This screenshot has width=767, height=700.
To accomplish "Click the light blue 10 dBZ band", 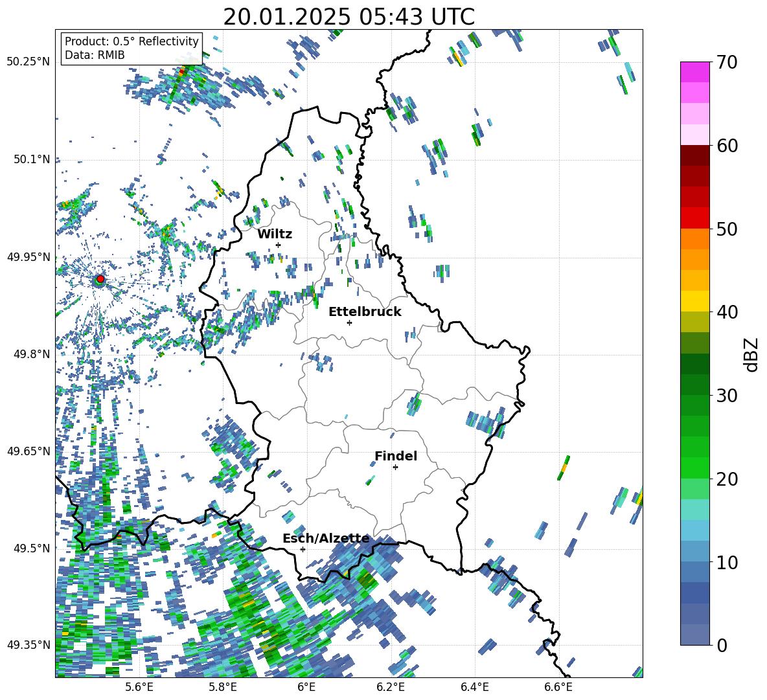I will click(694, 552).
